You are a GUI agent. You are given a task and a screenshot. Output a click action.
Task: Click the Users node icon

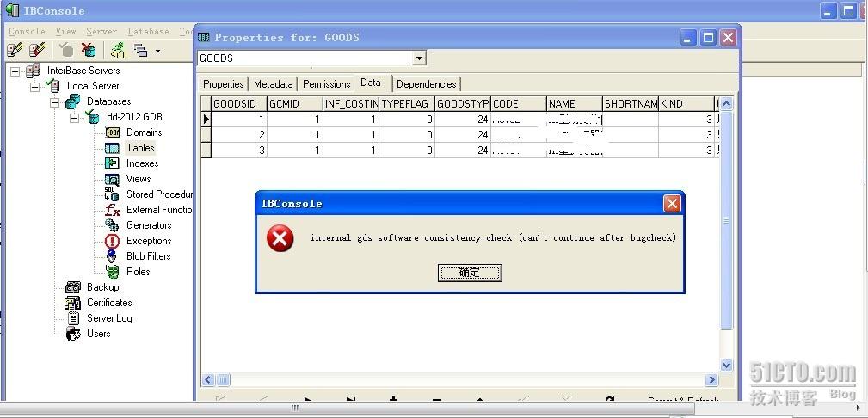(x=73, y=334)
